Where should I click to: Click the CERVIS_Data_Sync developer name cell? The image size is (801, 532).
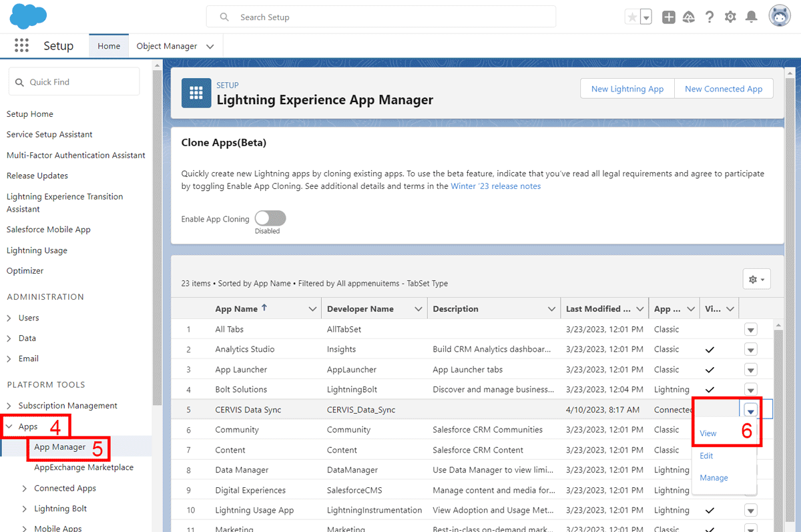click(361, 410)
